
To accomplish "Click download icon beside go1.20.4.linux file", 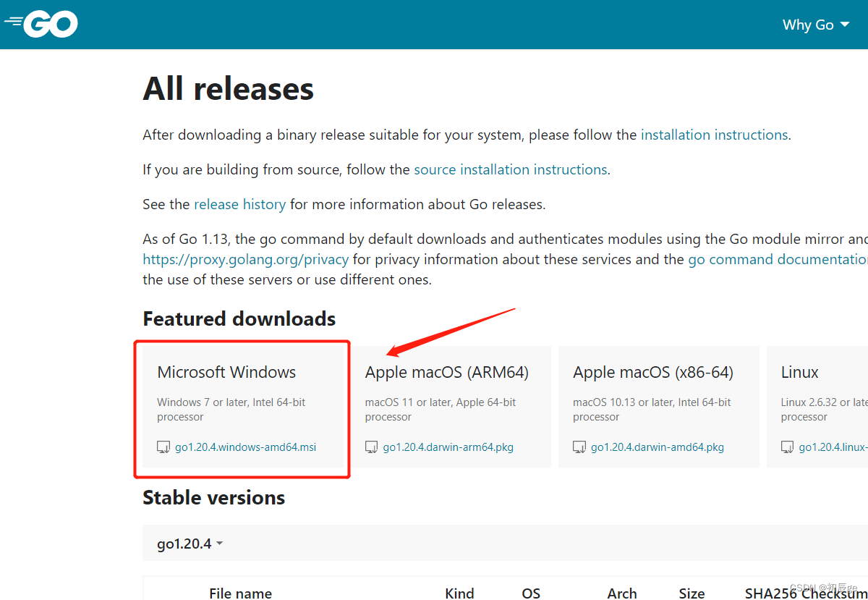I will coord(788,447).
